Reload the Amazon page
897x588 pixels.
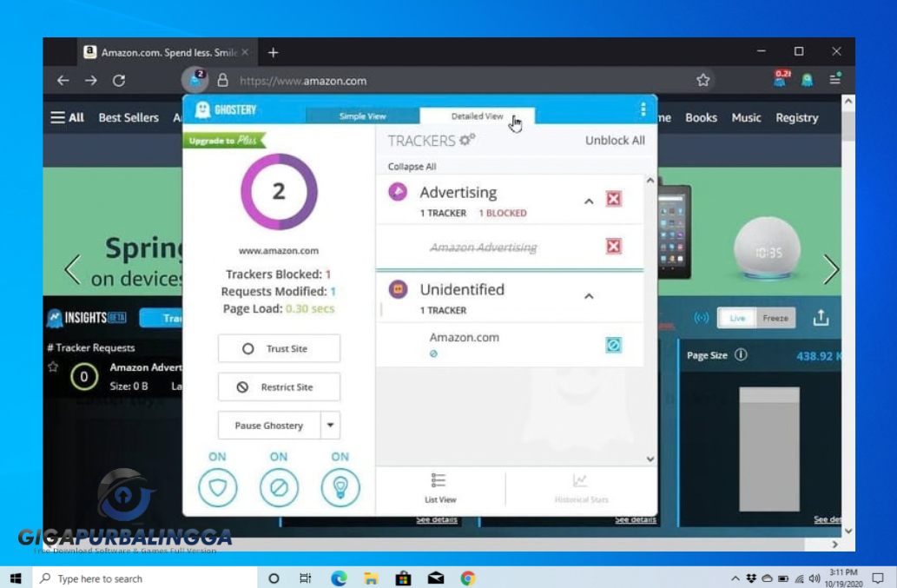coord(119,81)
